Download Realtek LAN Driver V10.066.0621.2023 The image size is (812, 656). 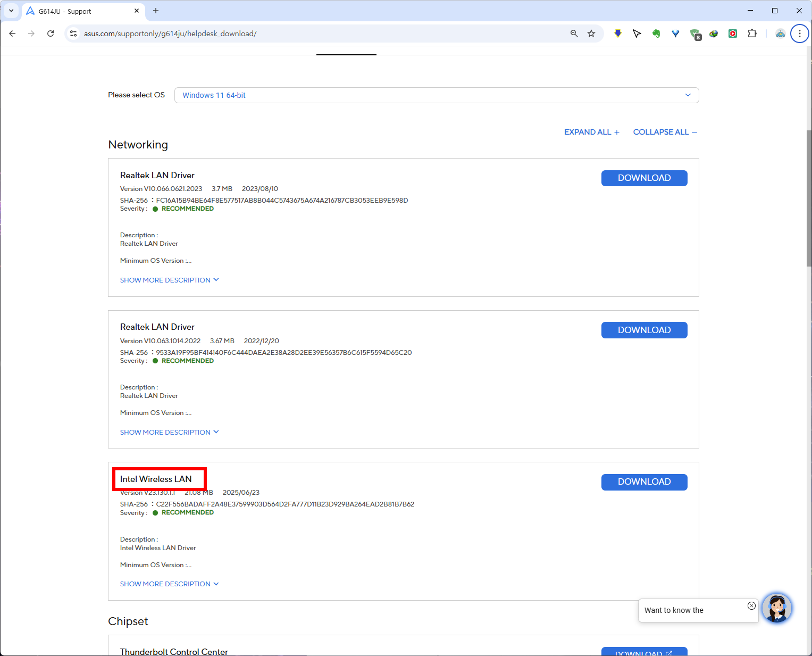(644, 178)
